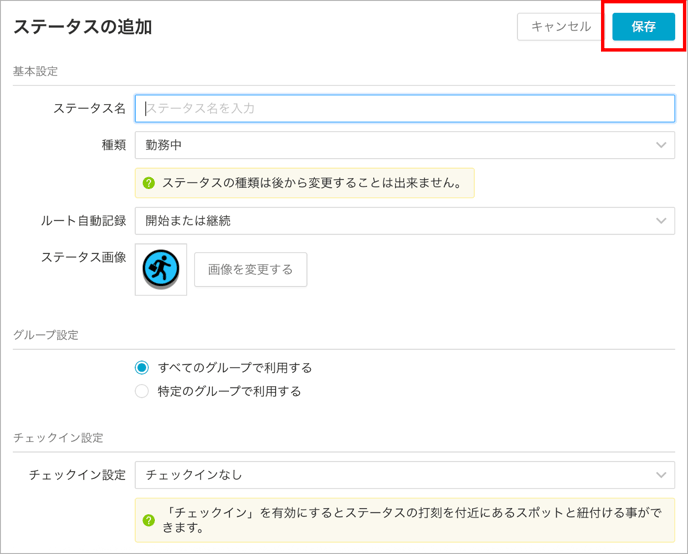This screenshot has width=688, height=554.
Task: Click the すべてのグループで利用する label text
Action: (235, 368)
